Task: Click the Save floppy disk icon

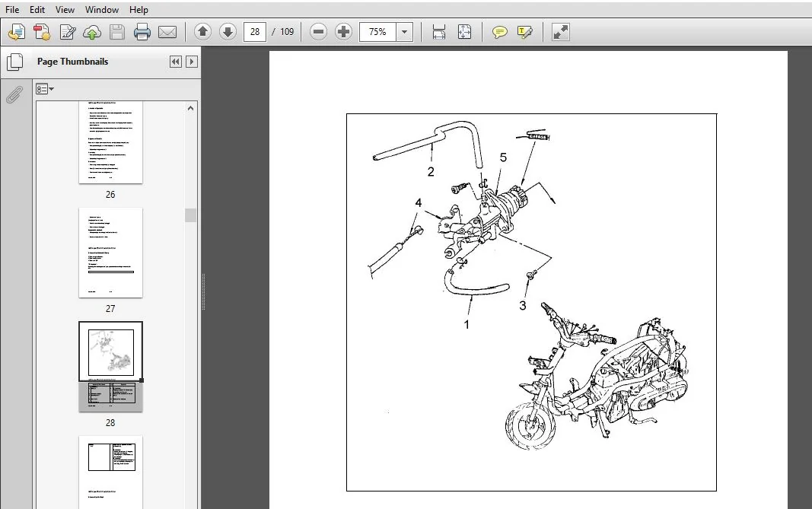Action: 117,32
